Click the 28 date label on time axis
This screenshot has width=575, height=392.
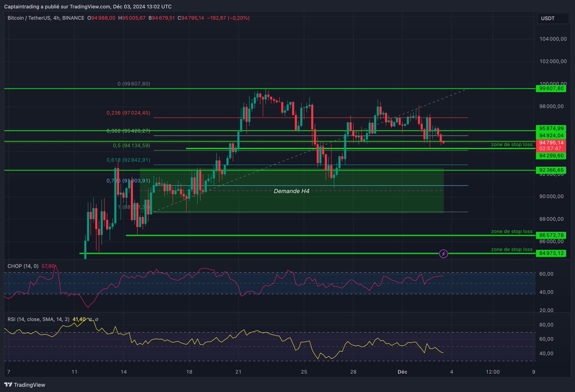[x=353, y=371]
